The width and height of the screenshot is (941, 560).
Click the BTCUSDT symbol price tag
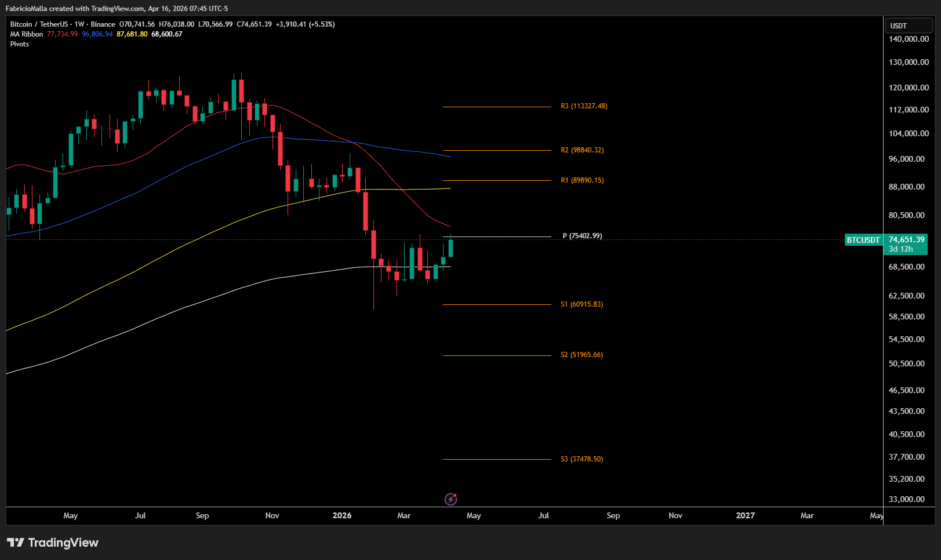(x=863, y=240)
